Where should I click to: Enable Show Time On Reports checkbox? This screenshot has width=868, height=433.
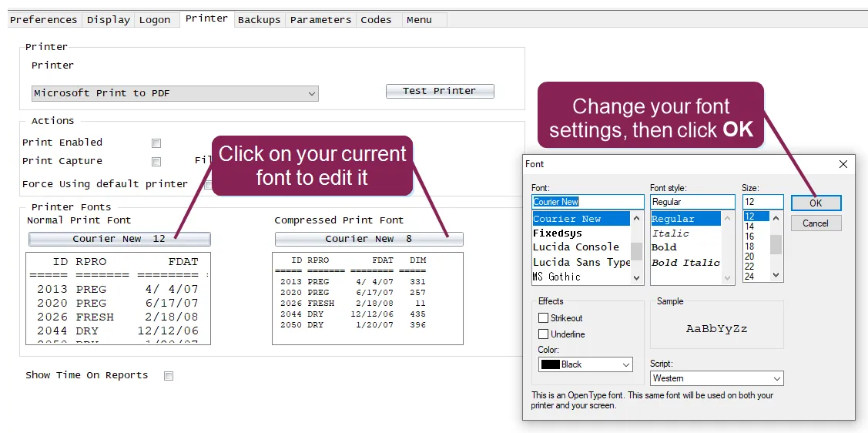tap(168, 376)
